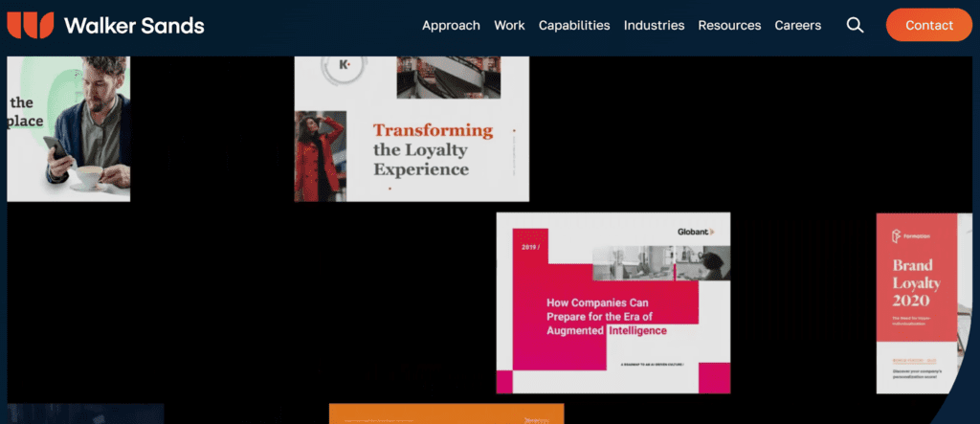Go to the Careers page
This screenshot has width=980, height=424.
797,26
